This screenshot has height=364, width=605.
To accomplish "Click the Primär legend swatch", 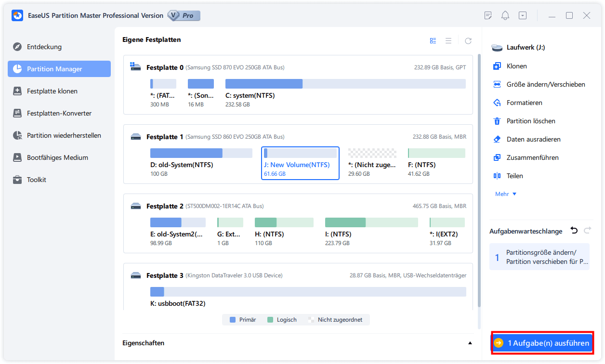I will pyautogui.click(x=233, y=320).
